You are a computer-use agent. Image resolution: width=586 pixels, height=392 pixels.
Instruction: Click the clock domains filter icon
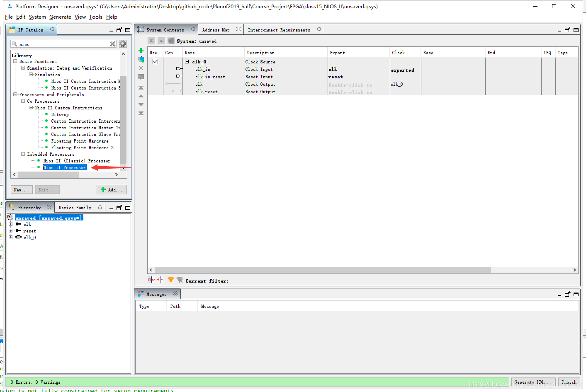click(151, 280)
